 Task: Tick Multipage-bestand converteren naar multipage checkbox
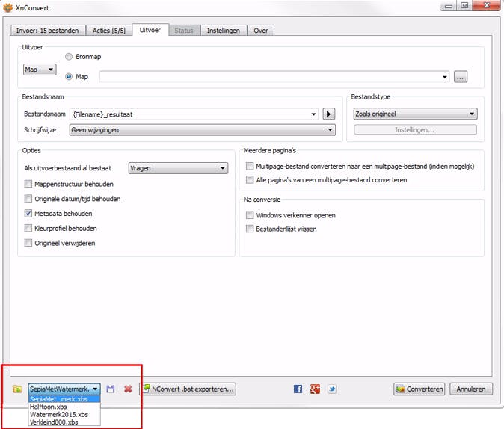point(250,166)
